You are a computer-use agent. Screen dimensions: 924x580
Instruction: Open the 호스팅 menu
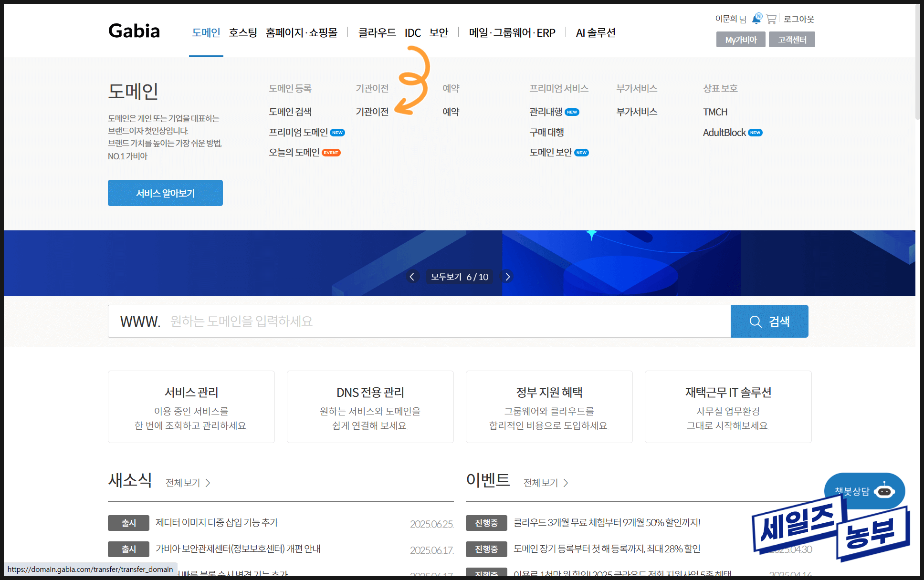pos(242,32)
